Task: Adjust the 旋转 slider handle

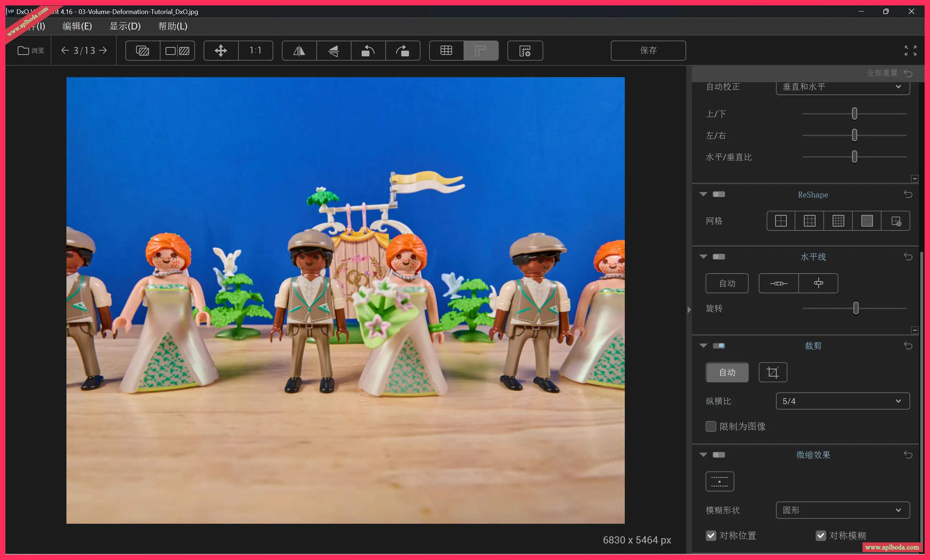Action: (856, 308)
